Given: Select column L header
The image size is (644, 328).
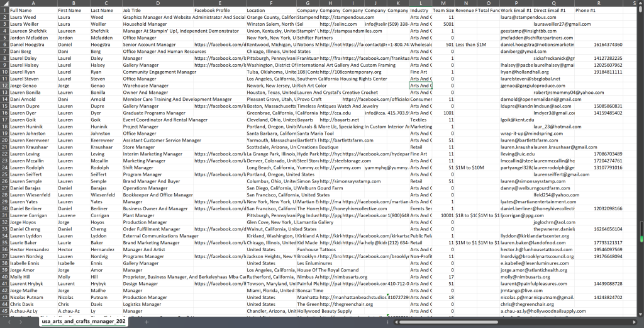Looking at the screenshot, I should (x=421, y=3).
